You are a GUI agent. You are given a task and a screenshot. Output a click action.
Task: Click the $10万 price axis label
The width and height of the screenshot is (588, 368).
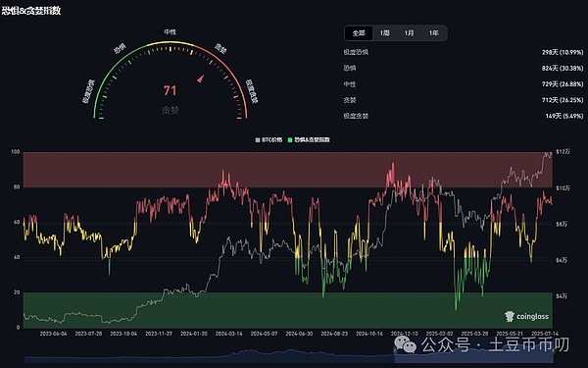(x=563, y=187)
